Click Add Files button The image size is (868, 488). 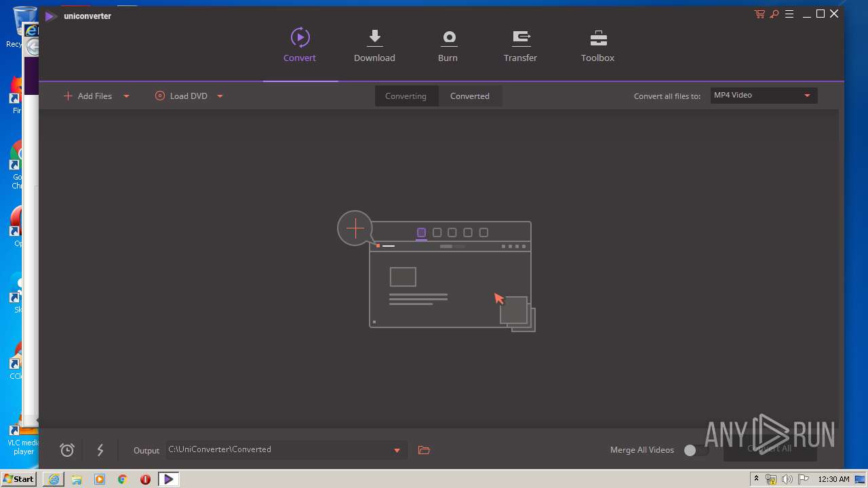87,96
